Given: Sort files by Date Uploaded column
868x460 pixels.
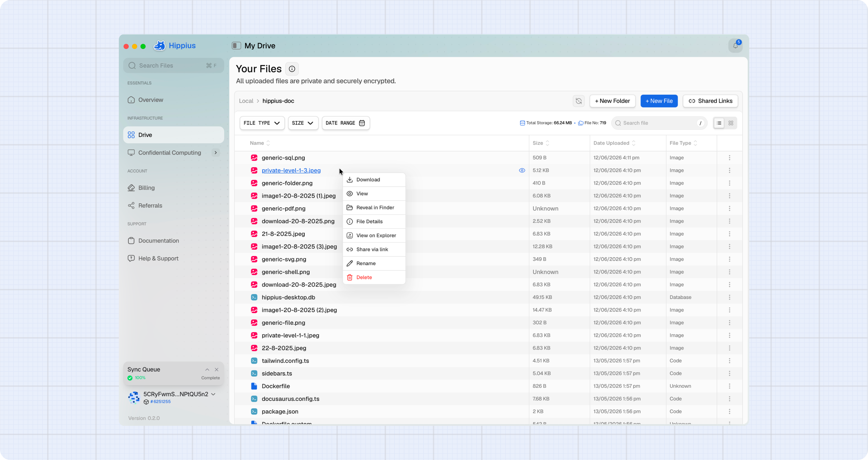Looking at the screenshot, I should click(x=614, y=143).
